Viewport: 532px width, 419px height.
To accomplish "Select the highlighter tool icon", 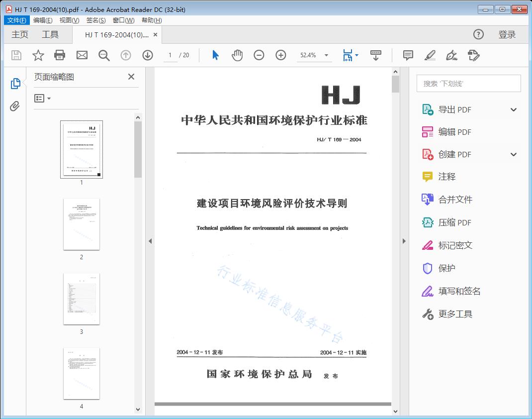I will 430,56.
